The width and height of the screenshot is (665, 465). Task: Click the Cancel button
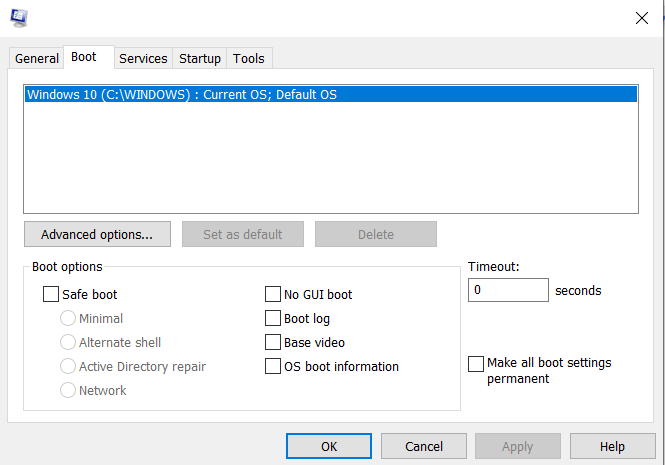click(424, 446)
